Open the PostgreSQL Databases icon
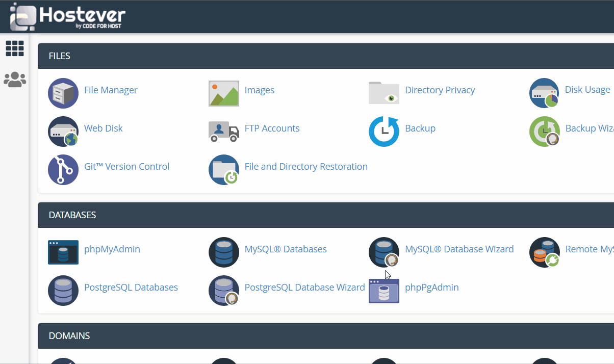This screenshot has width=614, height=364. point(63,291)
